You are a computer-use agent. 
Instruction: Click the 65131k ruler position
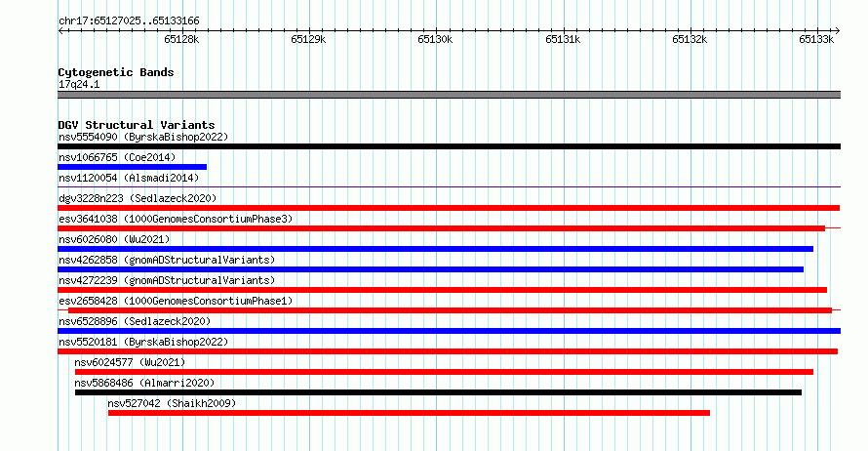(563, 39)
